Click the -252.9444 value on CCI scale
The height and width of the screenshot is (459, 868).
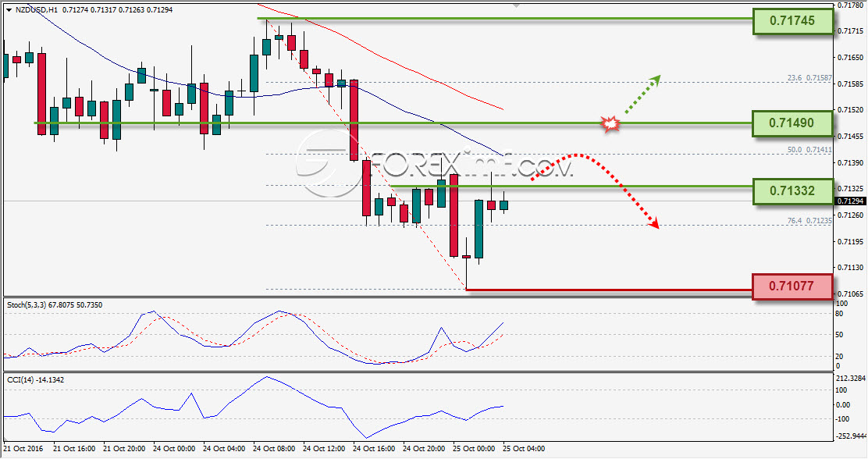(850, 436)
